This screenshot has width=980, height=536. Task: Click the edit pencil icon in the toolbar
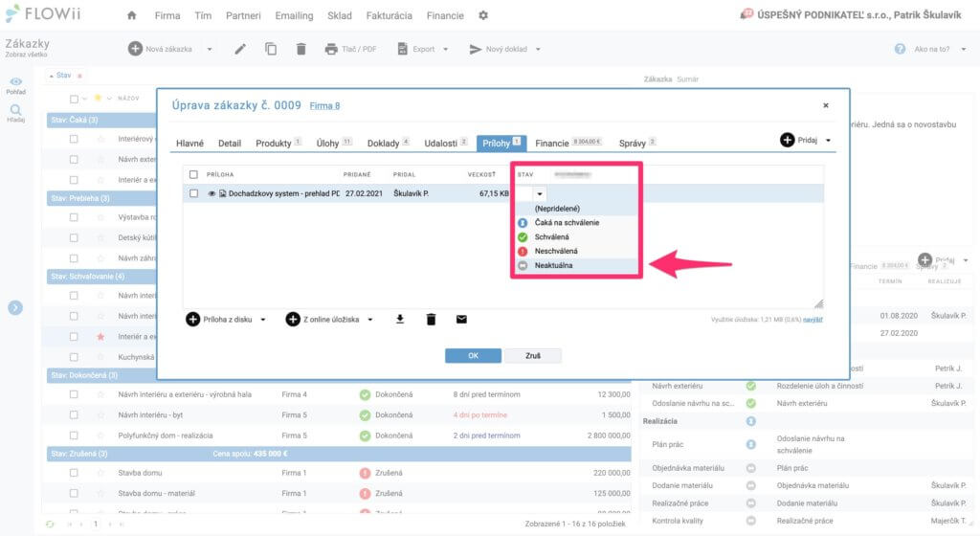[x=240, y=49]
